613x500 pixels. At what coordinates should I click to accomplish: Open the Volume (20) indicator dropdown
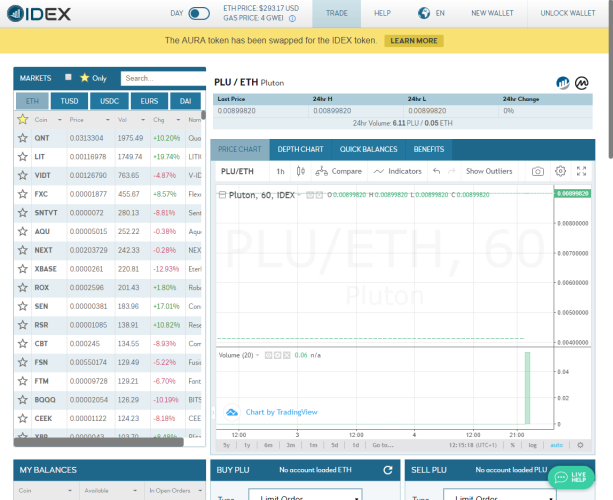point(257,355)
